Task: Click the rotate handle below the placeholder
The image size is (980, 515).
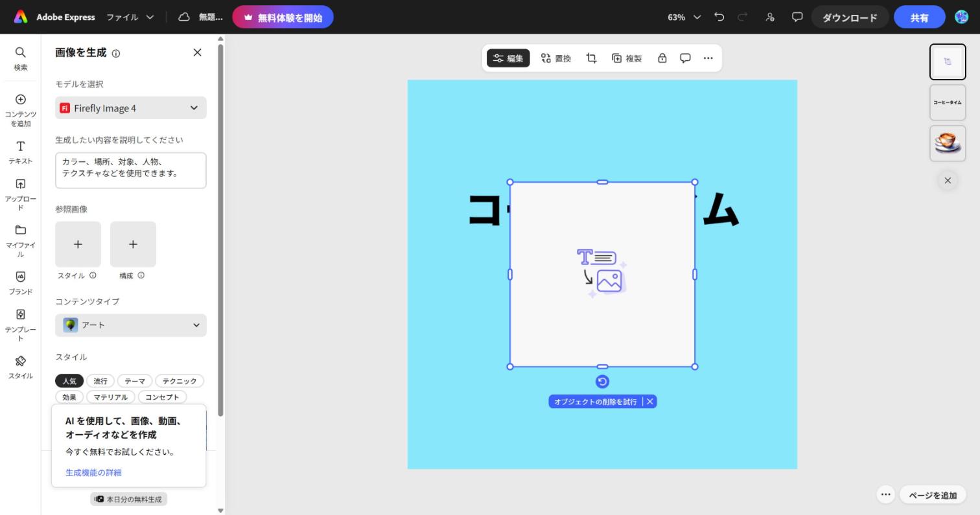Action: click(x=602, y=382)
